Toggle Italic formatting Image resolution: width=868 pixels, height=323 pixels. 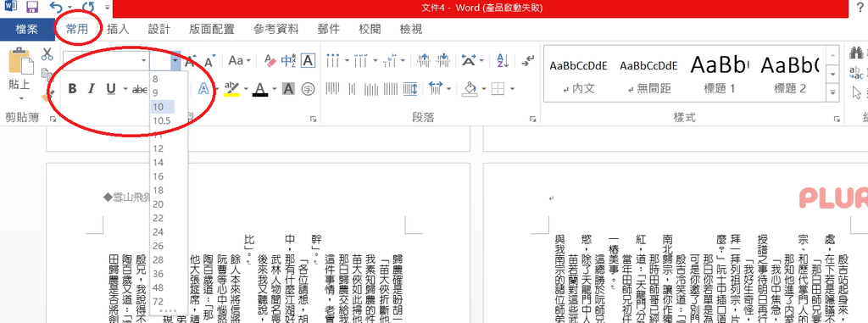(x=92, y=89)
